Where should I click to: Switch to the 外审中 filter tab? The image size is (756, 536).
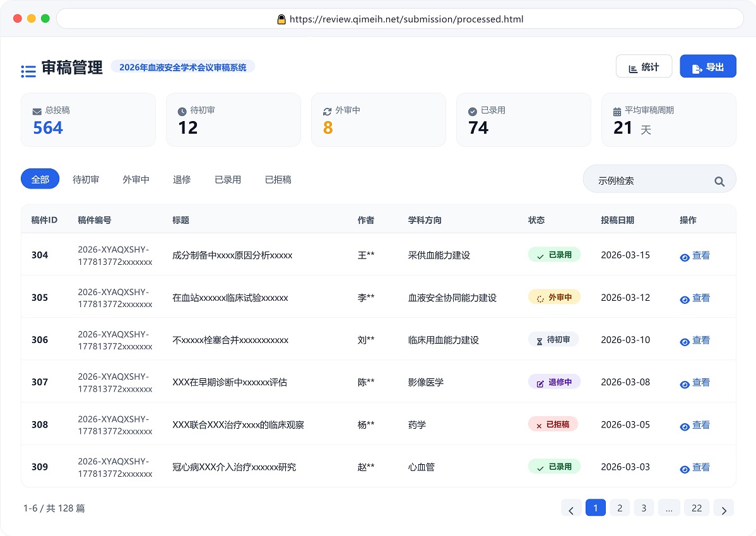[x=136, y=180]
